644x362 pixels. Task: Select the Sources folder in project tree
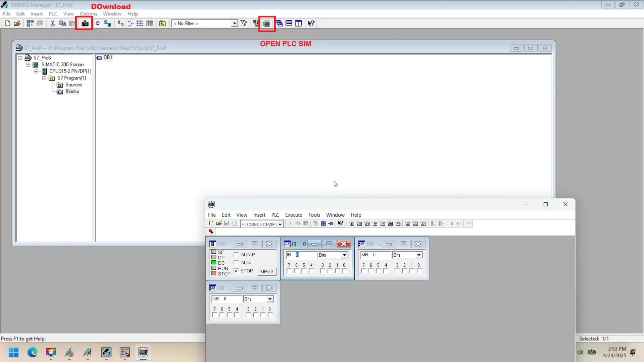click(73, 85)
